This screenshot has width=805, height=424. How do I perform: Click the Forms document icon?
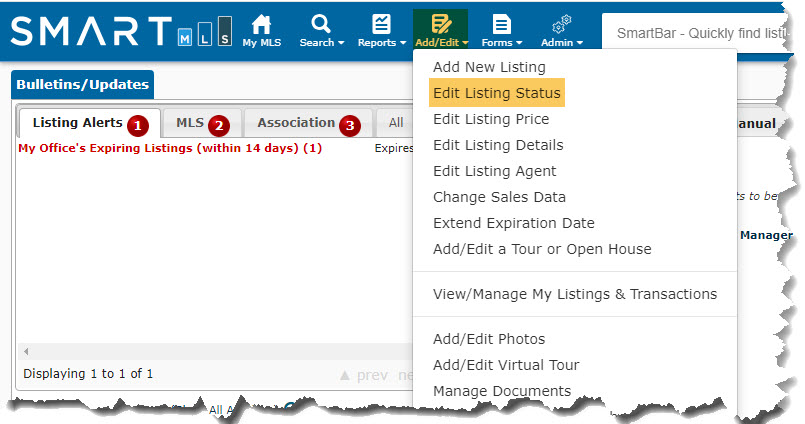coord(501,24)
